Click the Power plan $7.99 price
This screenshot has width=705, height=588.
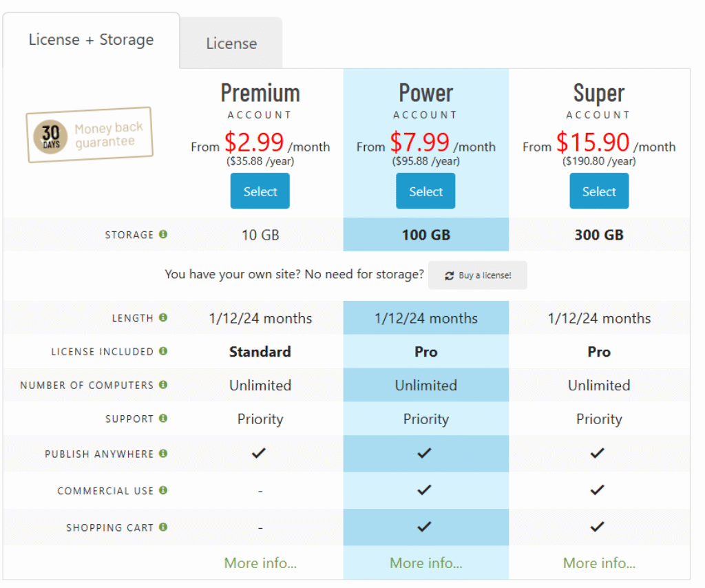coord(419,143)
